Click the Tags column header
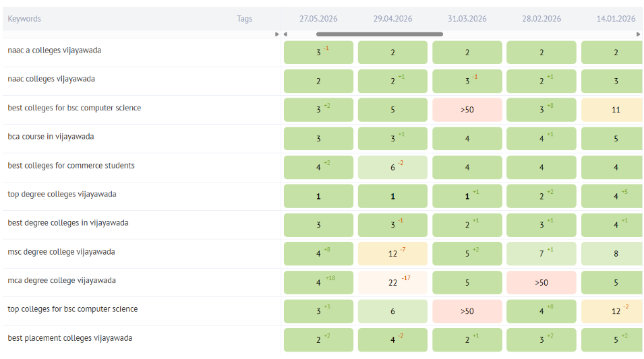Screen dimensions: 644x359 [x=244, y=19]
